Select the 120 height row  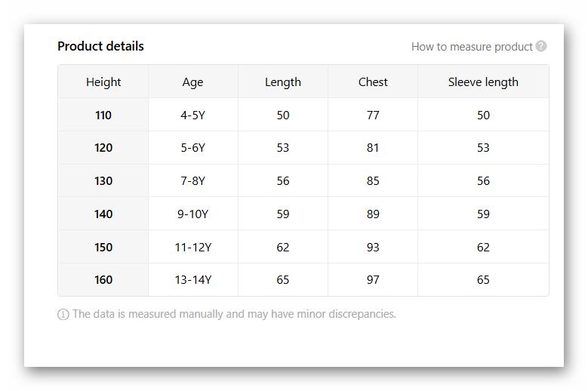(103, 148)
